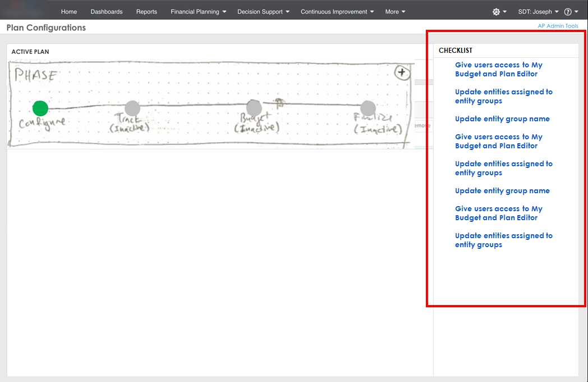
Task: Click first Give users access to My Budget link
Action: pyautogui.click(x=499, y=70)
